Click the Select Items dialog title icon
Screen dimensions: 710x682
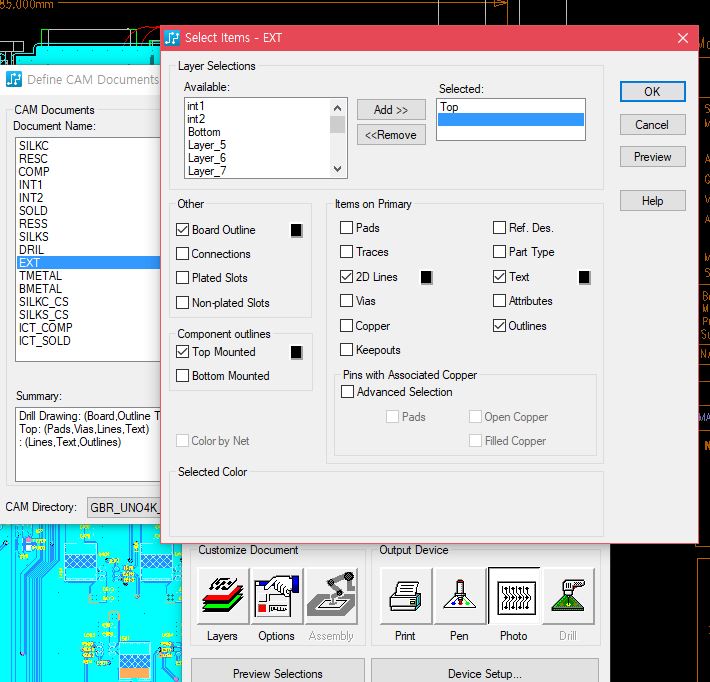[x=173, y=38]
